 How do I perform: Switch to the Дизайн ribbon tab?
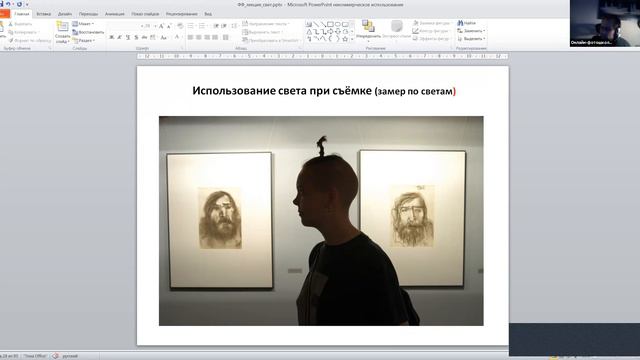[x=65, y=14]
